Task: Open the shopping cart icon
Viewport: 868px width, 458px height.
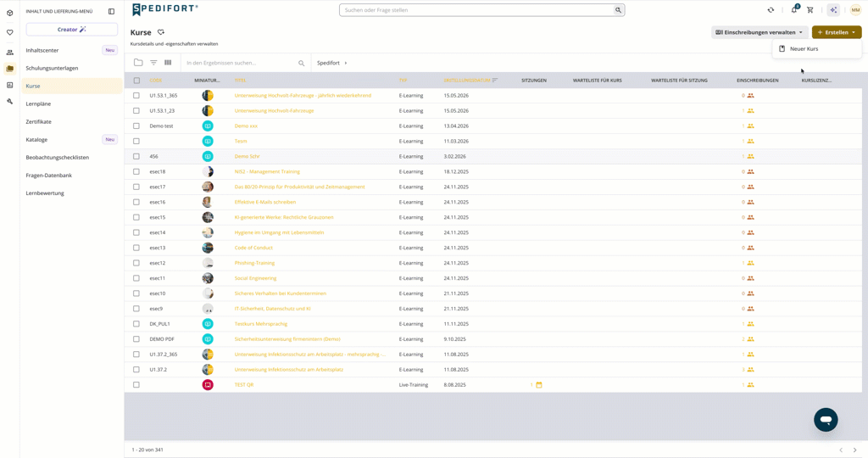Action: point(810,10)
